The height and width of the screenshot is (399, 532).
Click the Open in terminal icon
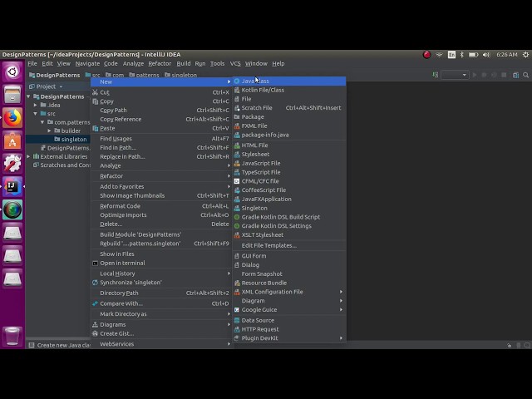coord(96,264)
